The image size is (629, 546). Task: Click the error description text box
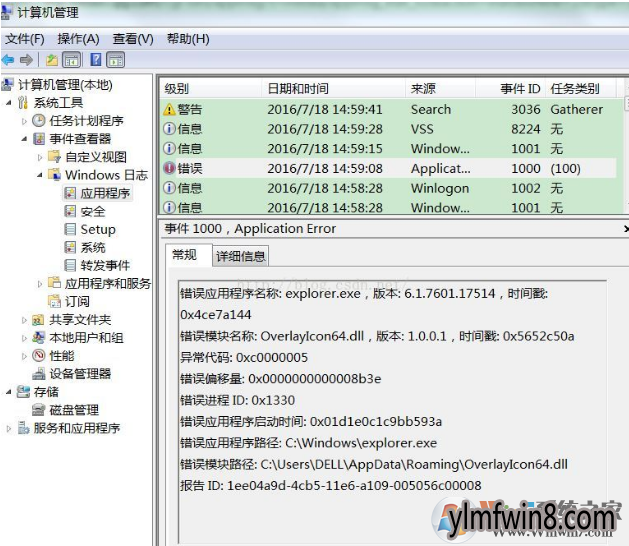point(392,411)
